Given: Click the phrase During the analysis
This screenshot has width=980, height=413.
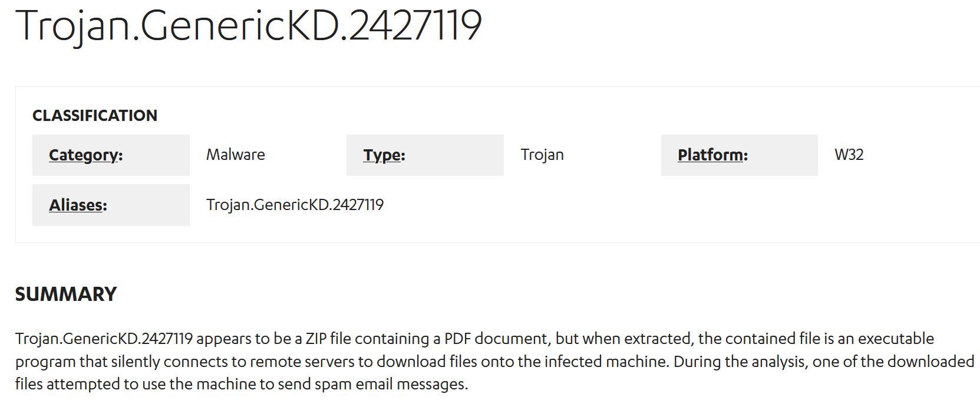Looking at the screenshot, I should [x=740, y=361].
